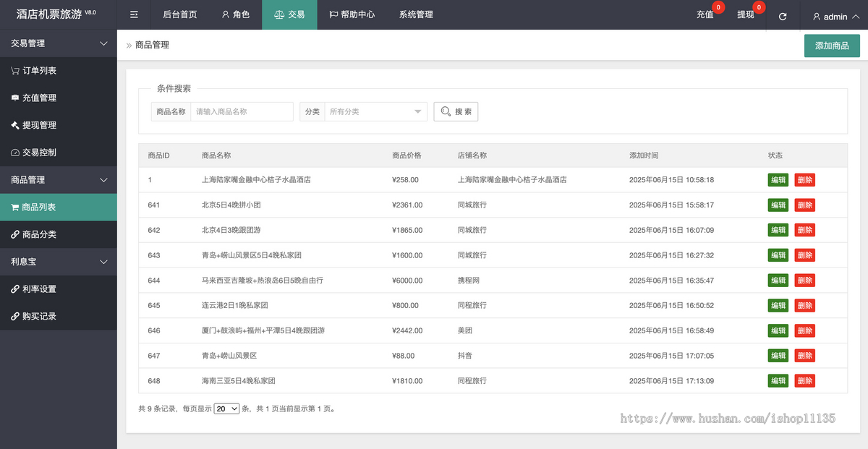Open 充值管理 in sidebar

(59, 98)
